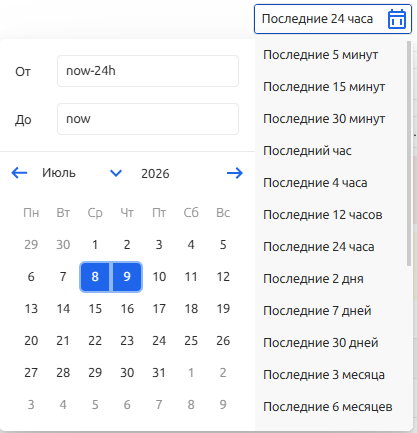
Task: Pick July 17 in the calendar
Action: (x=159, y=309)
